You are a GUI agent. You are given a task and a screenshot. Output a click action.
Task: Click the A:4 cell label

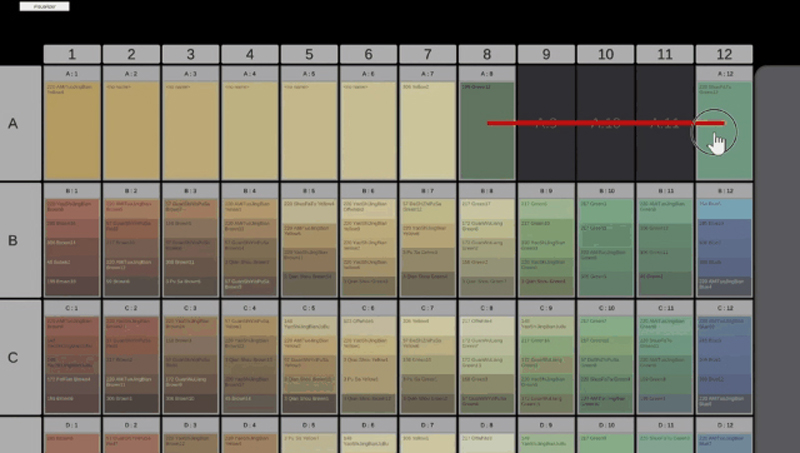(x=250, y=73)
